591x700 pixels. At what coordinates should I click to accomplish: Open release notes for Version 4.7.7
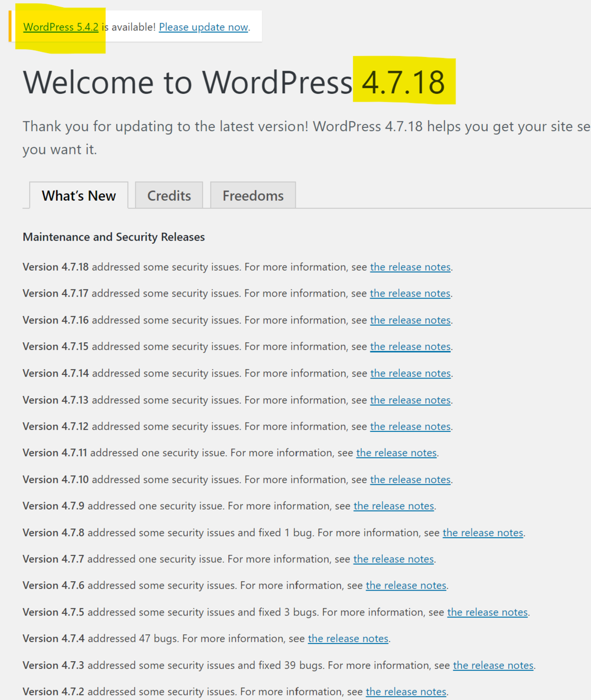pyautogui.click(x=394, y=559)
